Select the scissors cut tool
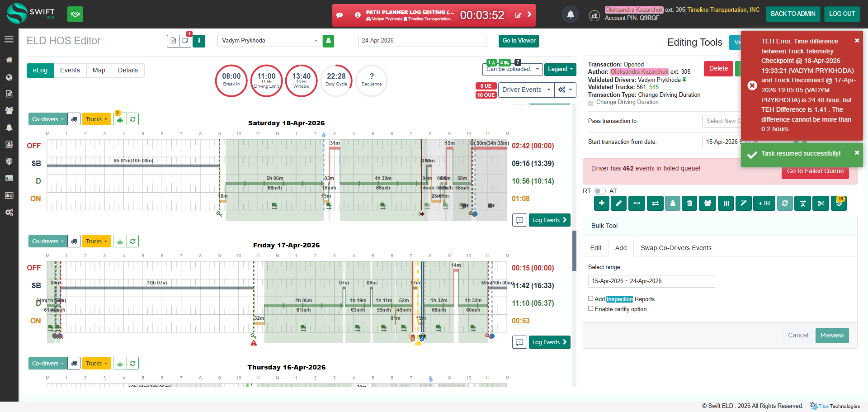 click(x=821, y=204)
